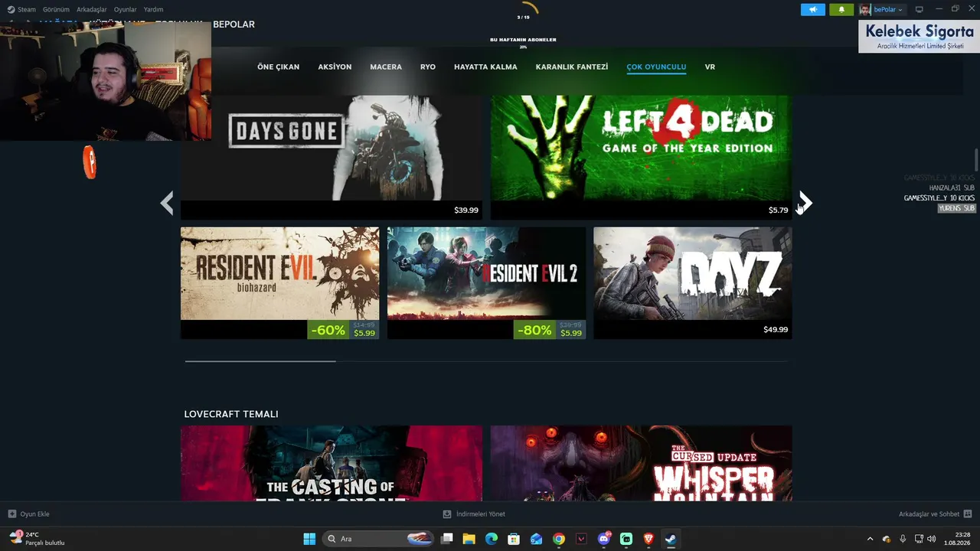Click the microphone tray icon

[903, 539]
